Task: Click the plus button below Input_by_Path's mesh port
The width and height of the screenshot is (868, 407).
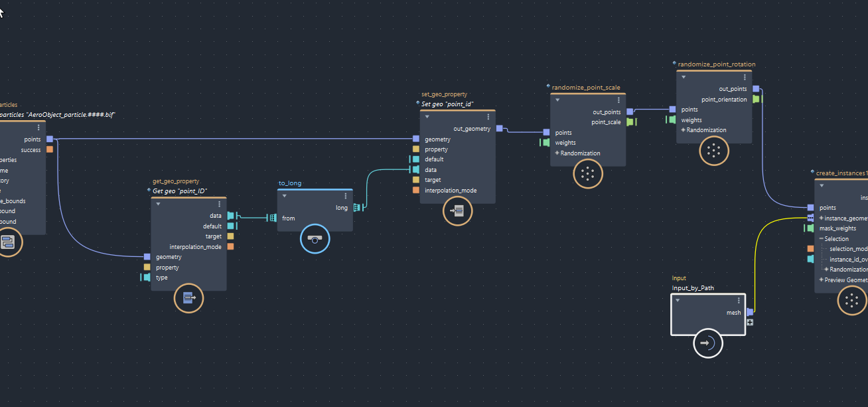Action: tap(749, 322)
